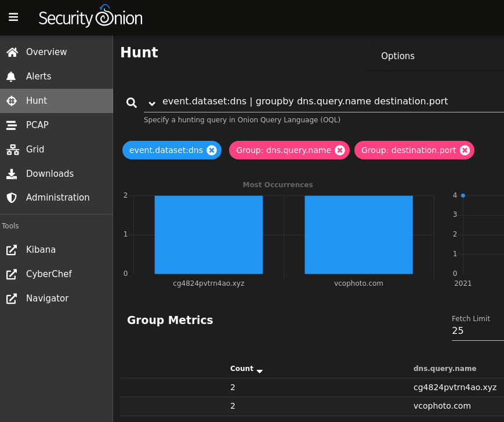Click the count 2 for vcophoto.com row

(233, 406)
